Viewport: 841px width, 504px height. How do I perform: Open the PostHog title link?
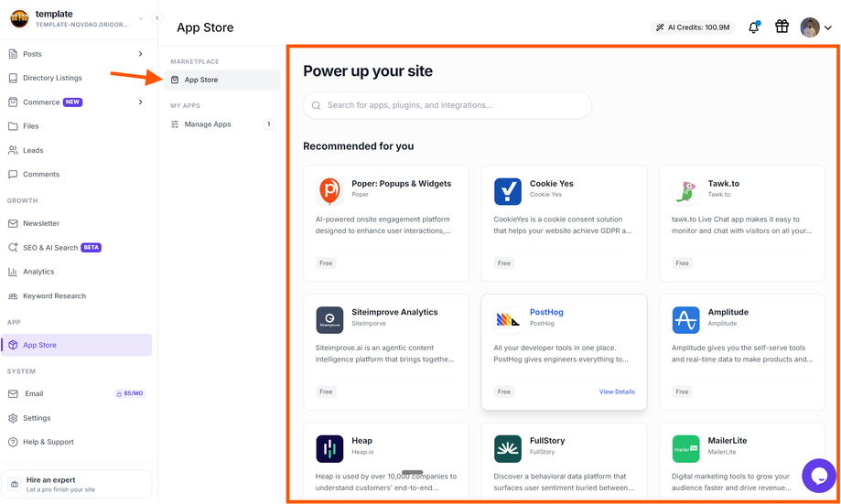click(546, 312)
